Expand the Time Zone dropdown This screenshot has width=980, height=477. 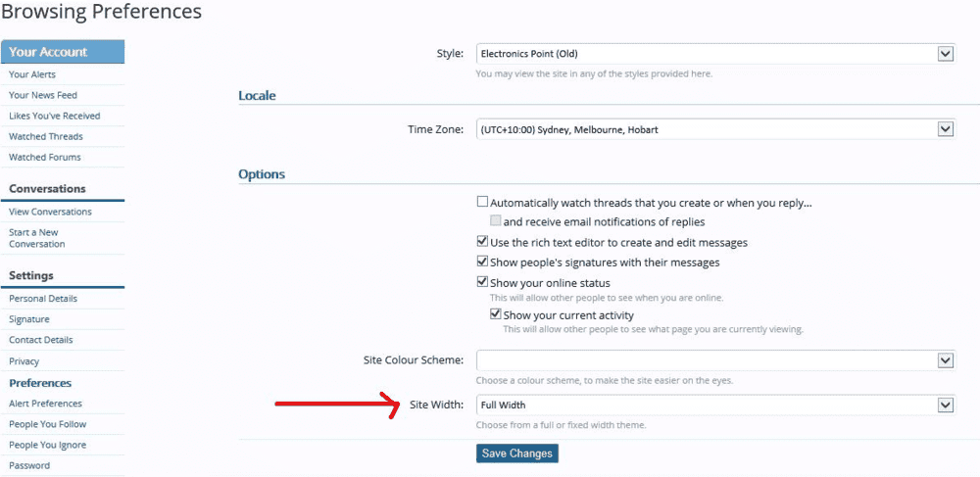pos(714,128)
